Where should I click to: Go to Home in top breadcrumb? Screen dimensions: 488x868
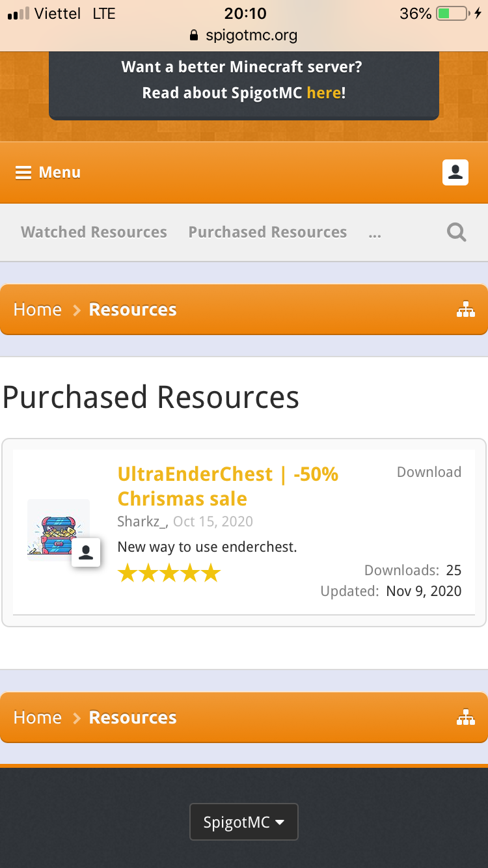(x=38, y=310)
